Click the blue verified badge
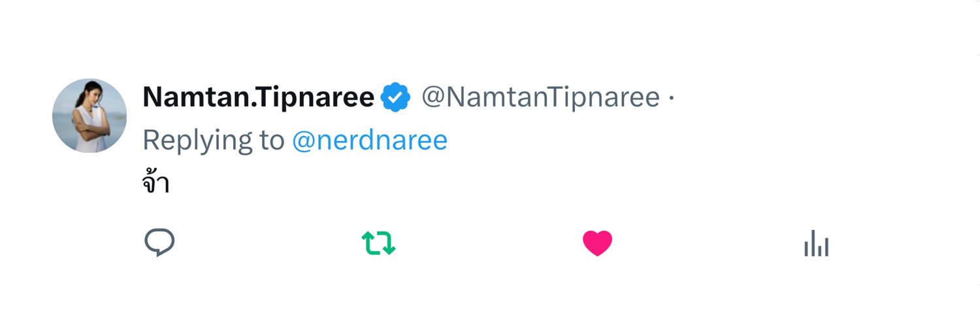This screenshot has width=980, height=326. (396, 98)
